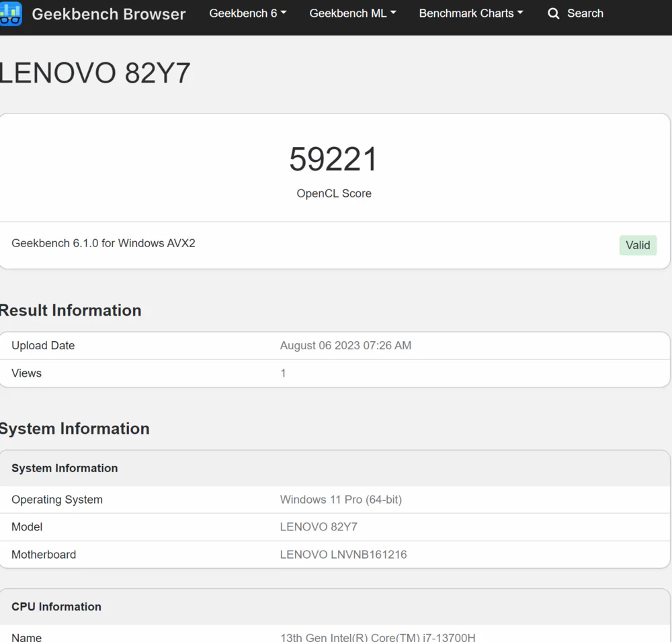Click Windows 11 Pro (64-bit) value
672x642 pixels.
[x=341, y=500]
